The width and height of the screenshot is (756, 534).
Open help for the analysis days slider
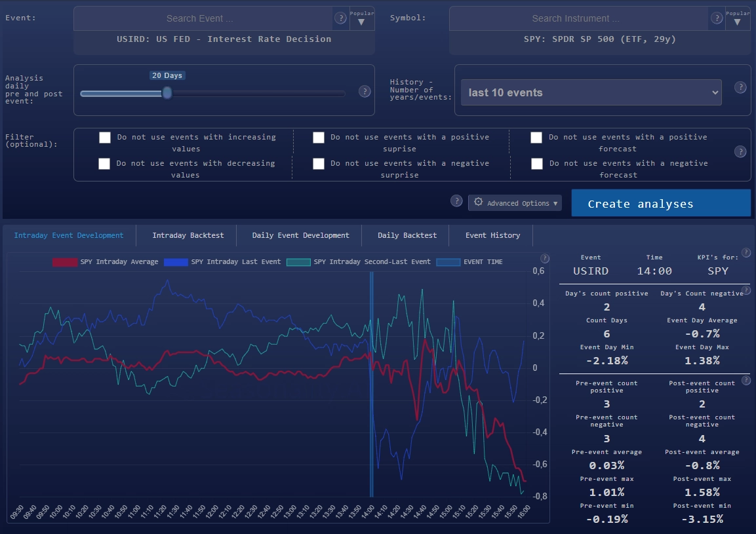(365, 92)
